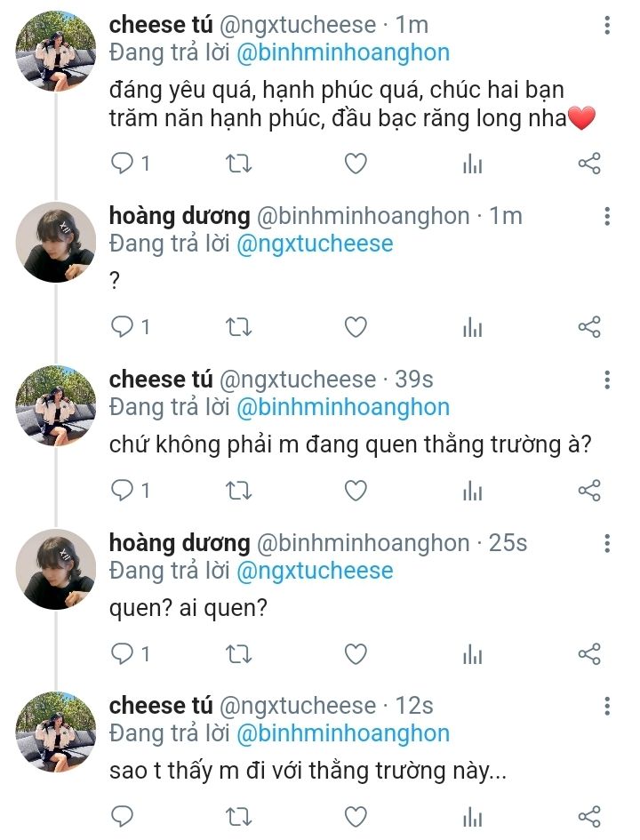640x840 pixels.
Task: View analytics of the 'đáng yêu quá' tweet
Action: tap(472, 164)
